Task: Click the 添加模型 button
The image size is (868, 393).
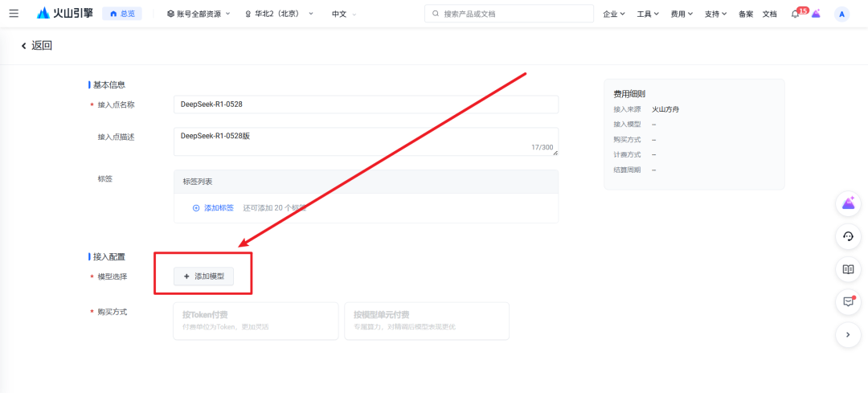Action: (203, 276)
